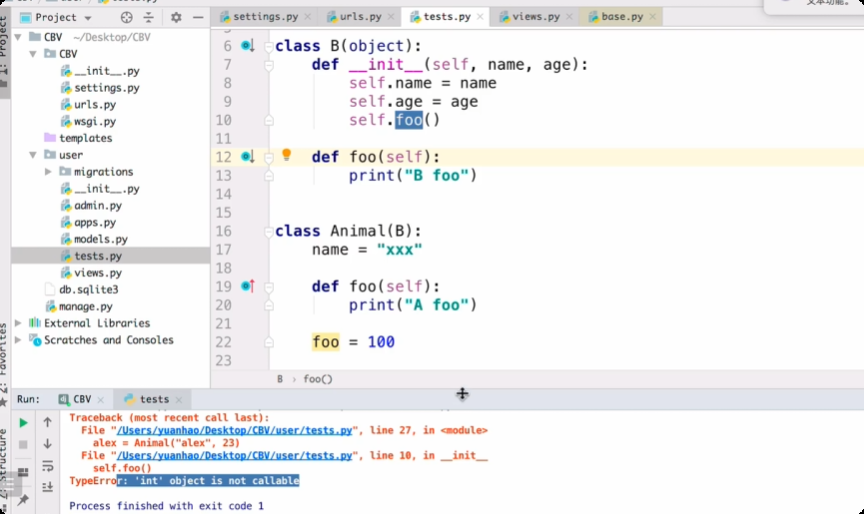864x514 pixels.
Task: Click highlighted foo variable on line 22
Action: [x=326, y=342]
